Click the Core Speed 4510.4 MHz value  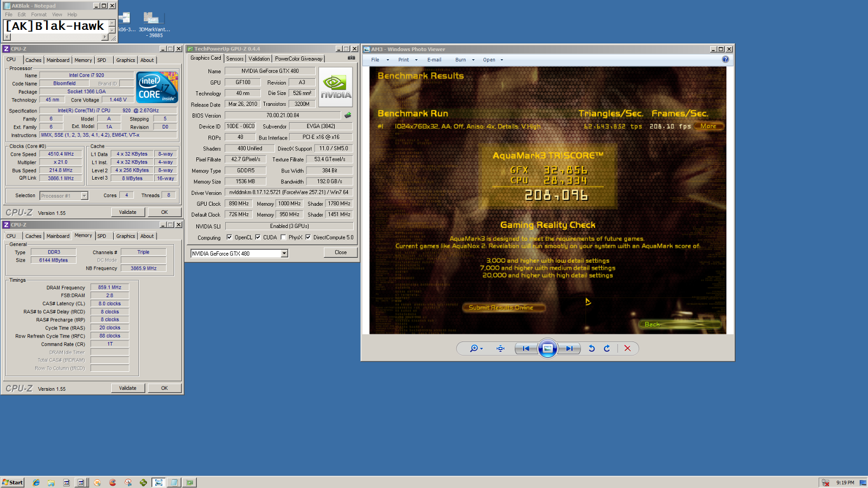pyautogui.click(x=61, y=154)
